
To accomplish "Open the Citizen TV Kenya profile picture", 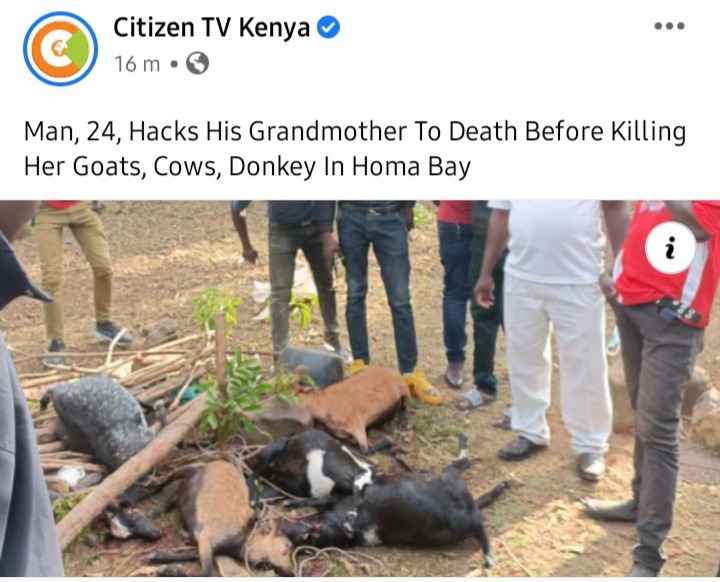I will coord(60,48).
